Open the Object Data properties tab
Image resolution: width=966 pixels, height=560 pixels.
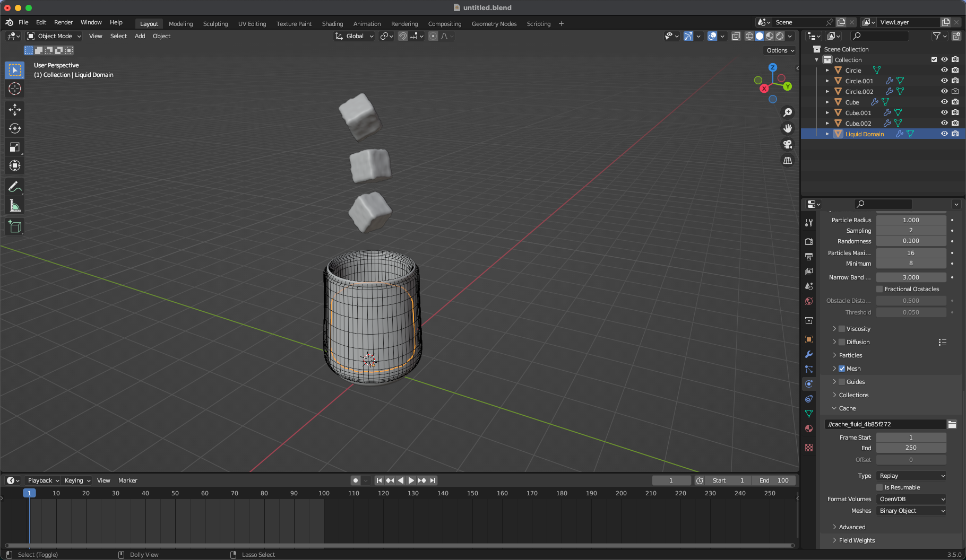tap(809, 414)
